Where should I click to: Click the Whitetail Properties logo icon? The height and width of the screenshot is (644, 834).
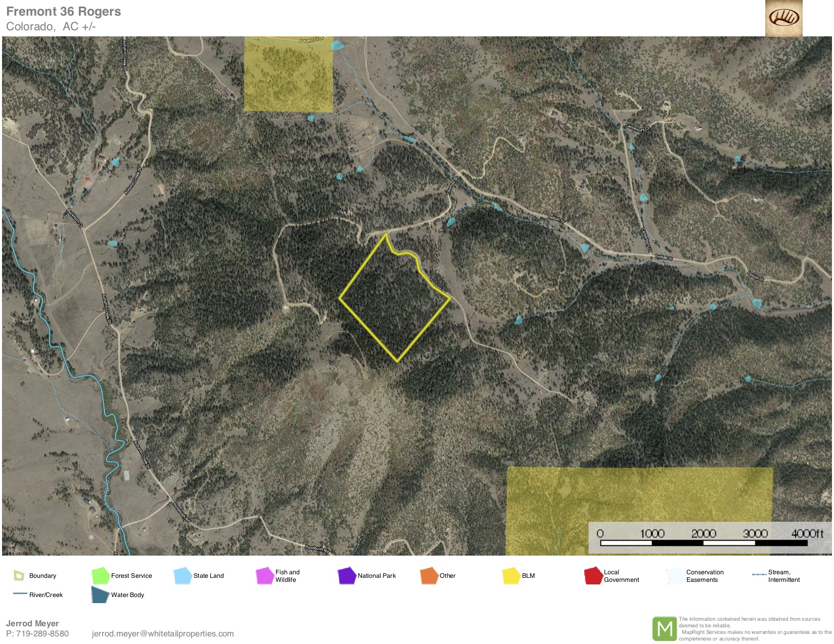coord(783,18)
